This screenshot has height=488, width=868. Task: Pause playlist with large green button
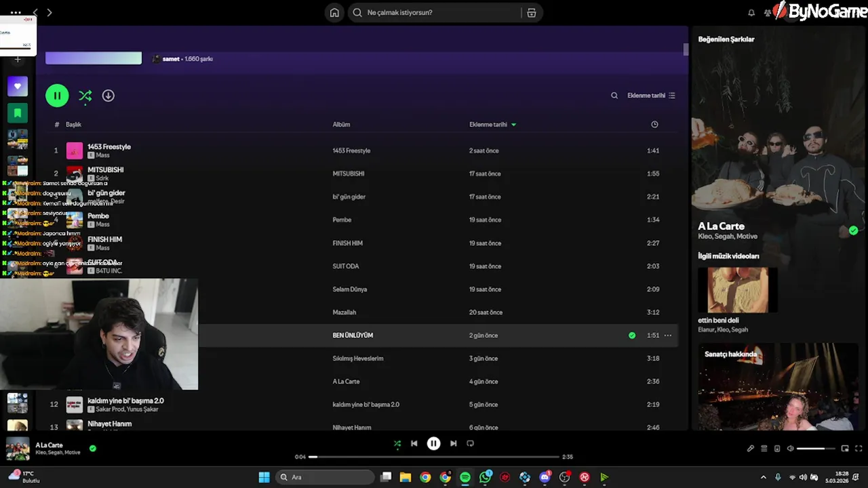pos(57,96)
